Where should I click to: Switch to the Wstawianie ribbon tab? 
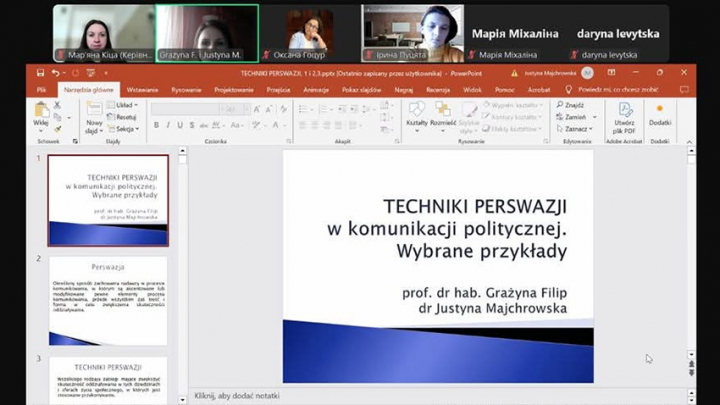click(142, 89)
